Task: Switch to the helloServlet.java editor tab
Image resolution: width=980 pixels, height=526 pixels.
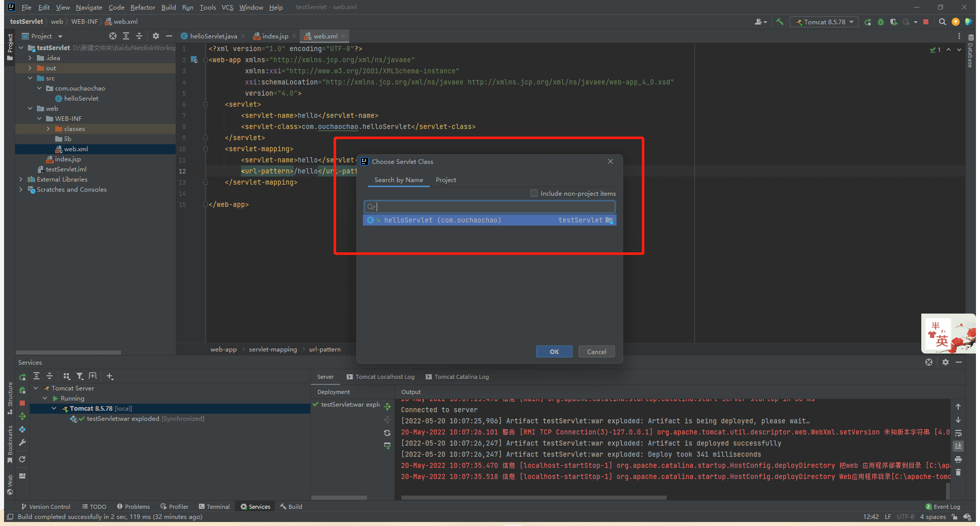Action: 213,36
